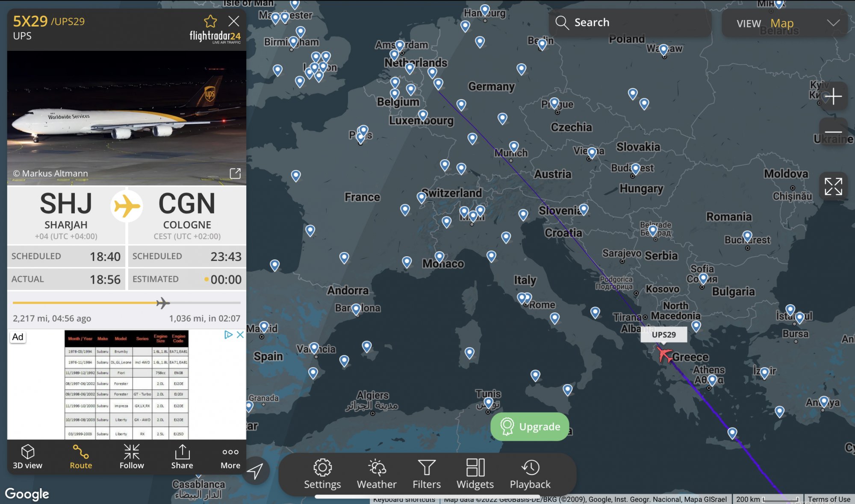Select the airport pin at Luxembourg
This screenshot has height=504, width=855.
423,115
